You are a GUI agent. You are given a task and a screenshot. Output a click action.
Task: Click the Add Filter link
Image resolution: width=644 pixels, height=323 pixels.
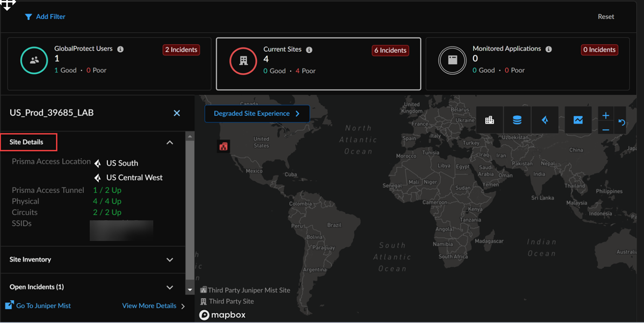click(x=45, y=17)
